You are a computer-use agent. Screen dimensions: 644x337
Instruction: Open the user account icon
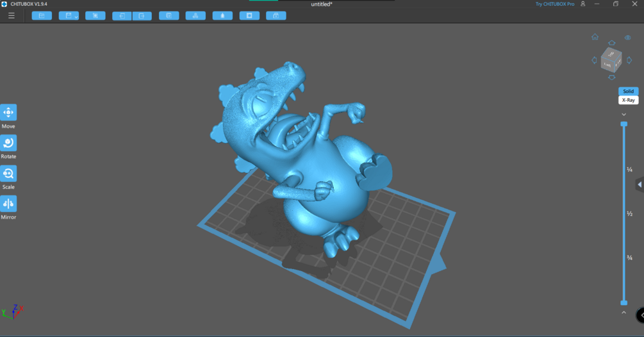point(582,4)
